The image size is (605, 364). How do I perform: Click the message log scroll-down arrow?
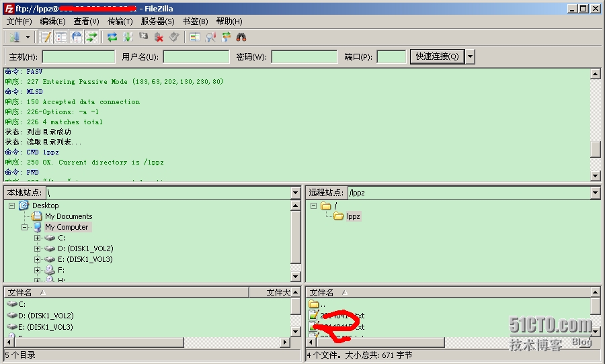click(x=596, y=176)
